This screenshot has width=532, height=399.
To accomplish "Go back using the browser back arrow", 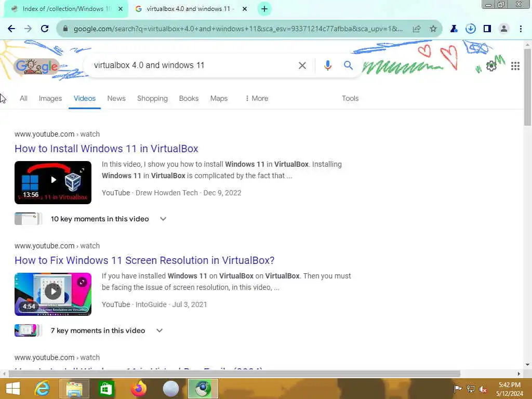I will [x=11, y=29].
